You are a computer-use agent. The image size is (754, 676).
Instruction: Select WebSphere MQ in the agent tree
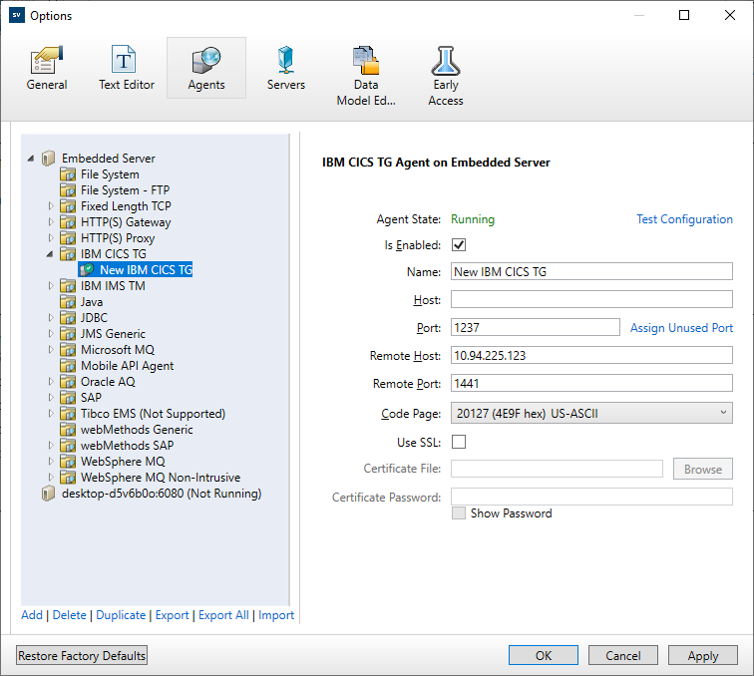[122, 461]
